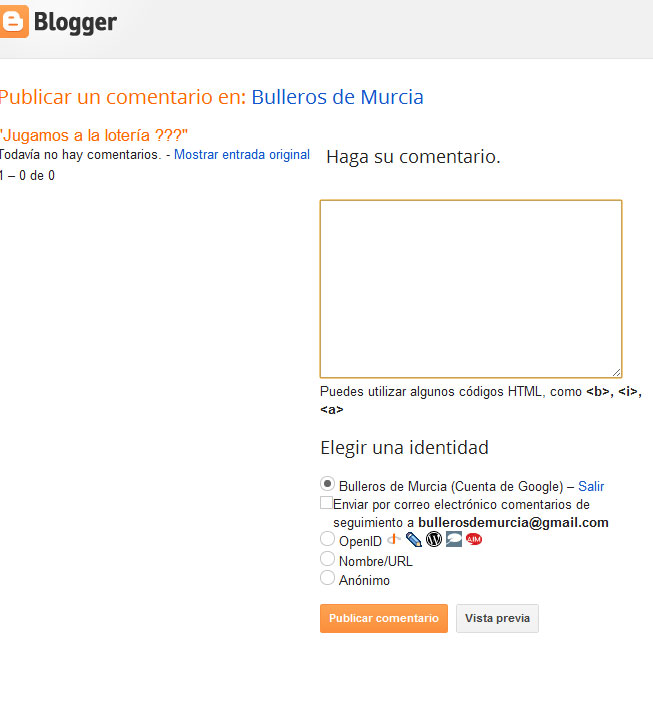Open the Bulleros de Murcia blog link
Viewport: 653px width, 724px height.
pos(337,97)
